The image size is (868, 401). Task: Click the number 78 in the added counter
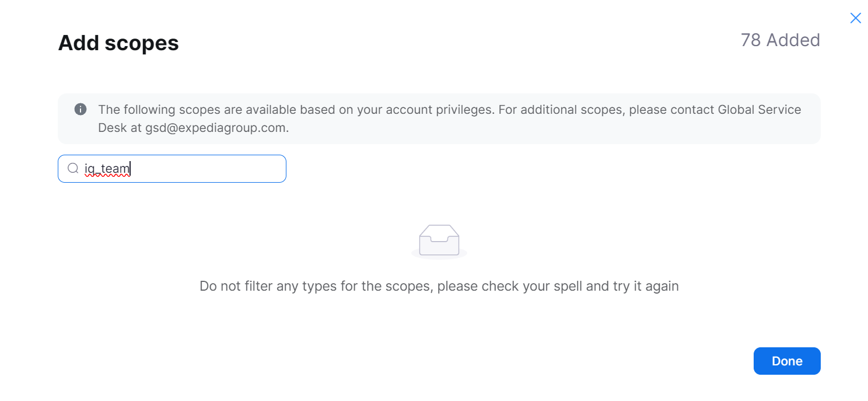[750, 40]
